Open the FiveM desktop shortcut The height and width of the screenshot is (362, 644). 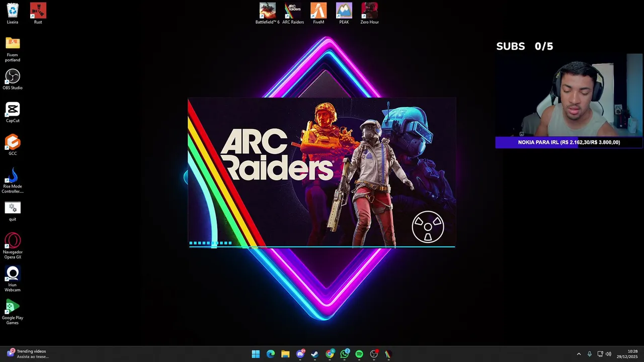(318, 14)
